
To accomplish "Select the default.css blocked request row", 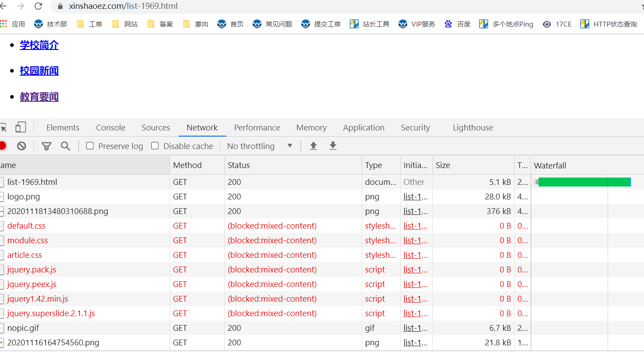I will tap(27, 226).
